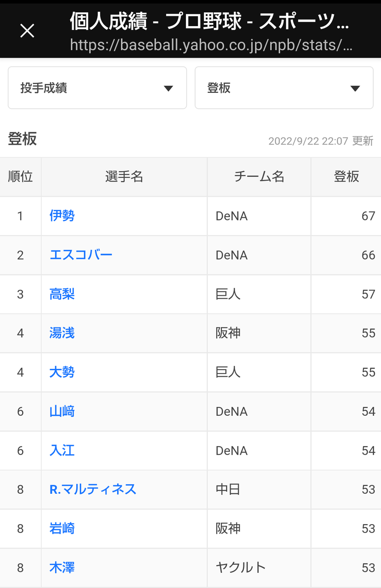This screenshot has width=381, height=588.
Task: Tap the 順位 column header
Action: [x=21, y=177]
